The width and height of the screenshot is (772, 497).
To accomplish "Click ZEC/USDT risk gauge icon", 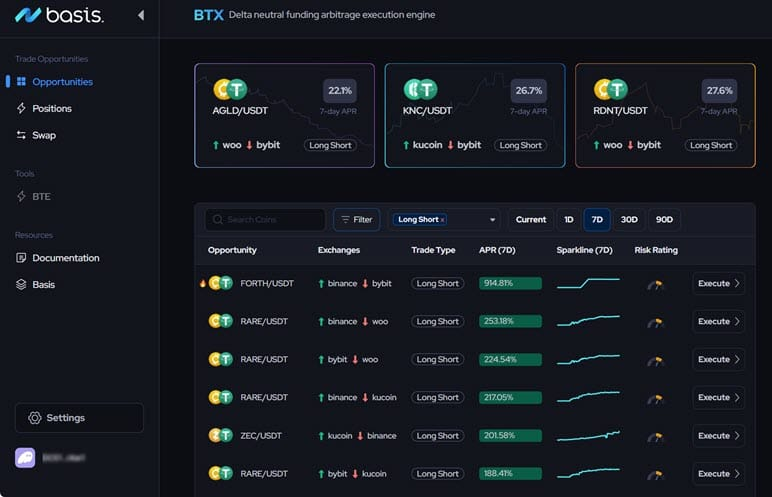I will click(655, 437).
